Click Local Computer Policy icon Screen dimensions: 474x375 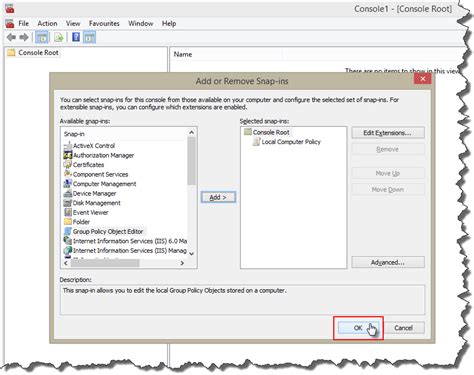tap(256, 142)
